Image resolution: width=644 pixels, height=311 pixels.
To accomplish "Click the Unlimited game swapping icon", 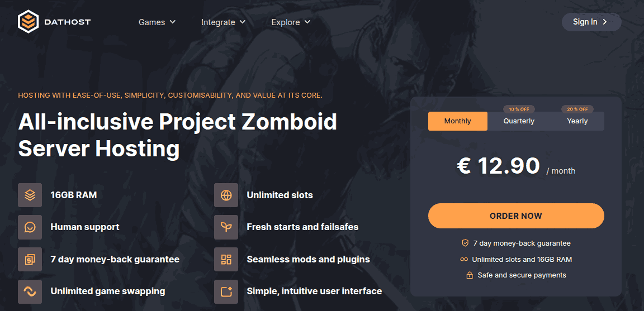I will (x=30, y=291).
